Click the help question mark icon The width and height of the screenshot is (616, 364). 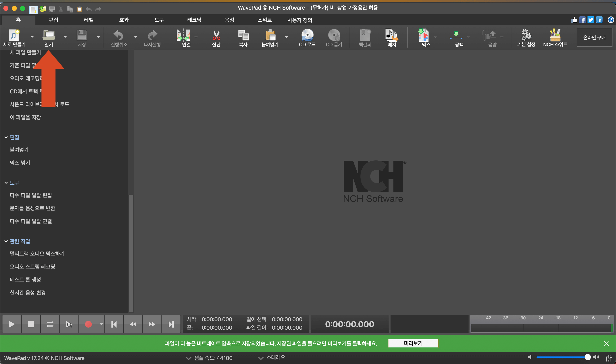pos(611,20)
